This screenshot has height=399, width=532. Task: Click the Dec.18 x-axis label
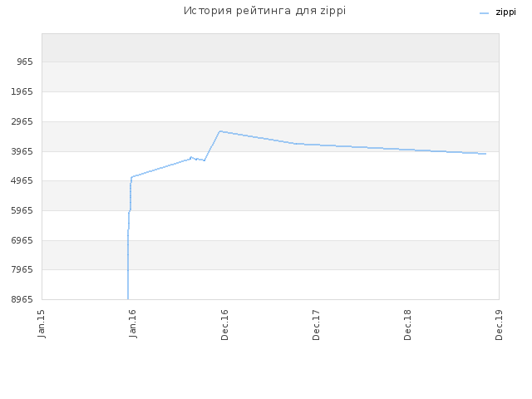[x=407, y=325]
